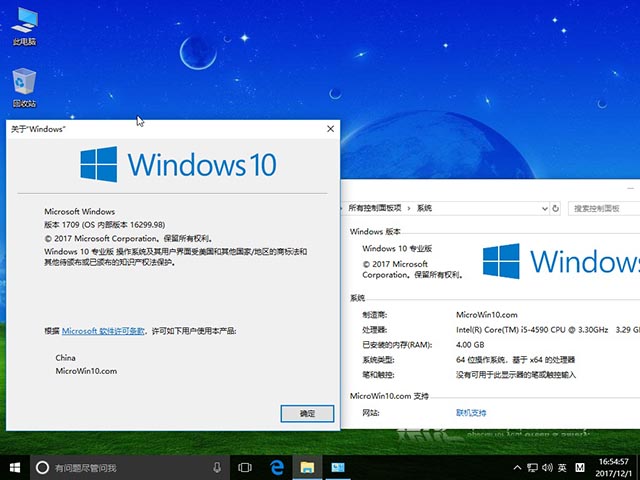Open the 联机支持 link in System window
Viewport: 640px width, 480px height.
tap(471, 413)
